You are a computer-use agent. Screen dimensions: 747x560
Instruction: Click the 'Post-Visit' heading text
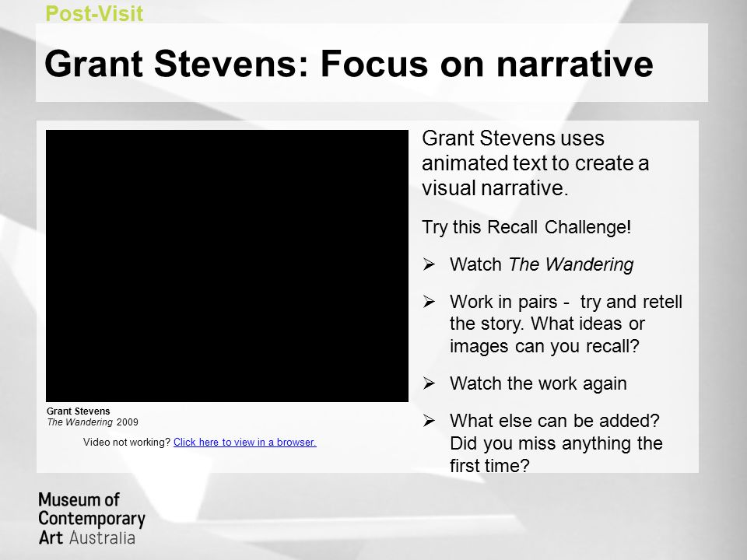tap(94, 13)
